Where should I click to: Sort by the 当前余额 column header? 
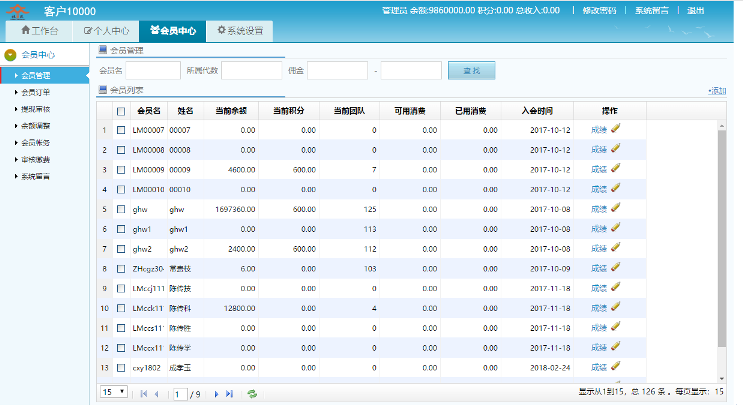(x=231, y=111)
